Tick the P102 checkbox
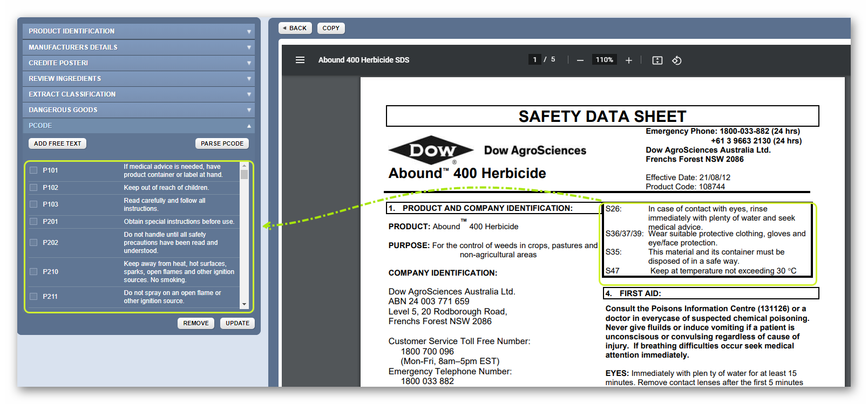The width and height of the screenshot is (868, 404). 33,188
